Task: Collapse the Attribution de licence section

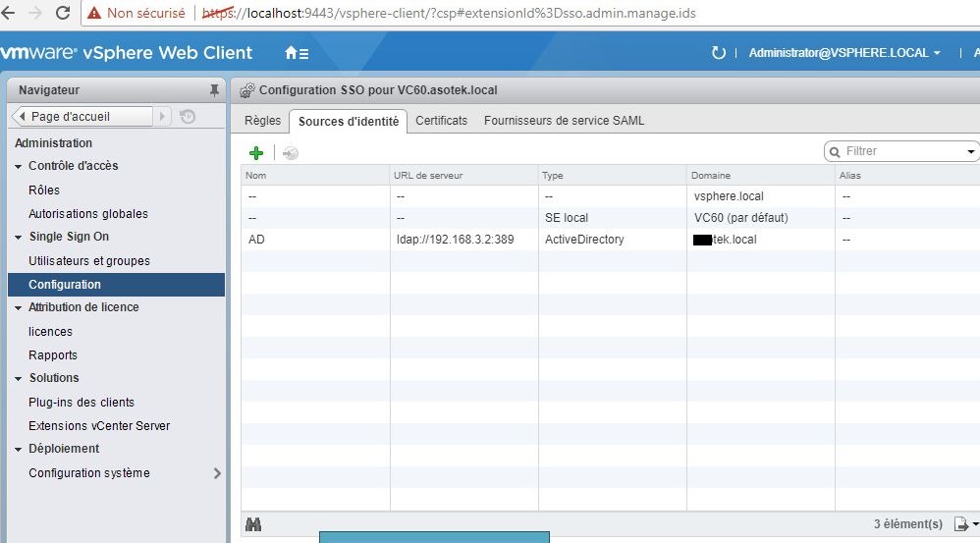Action: pyautogui.click(x=18, y=308)
